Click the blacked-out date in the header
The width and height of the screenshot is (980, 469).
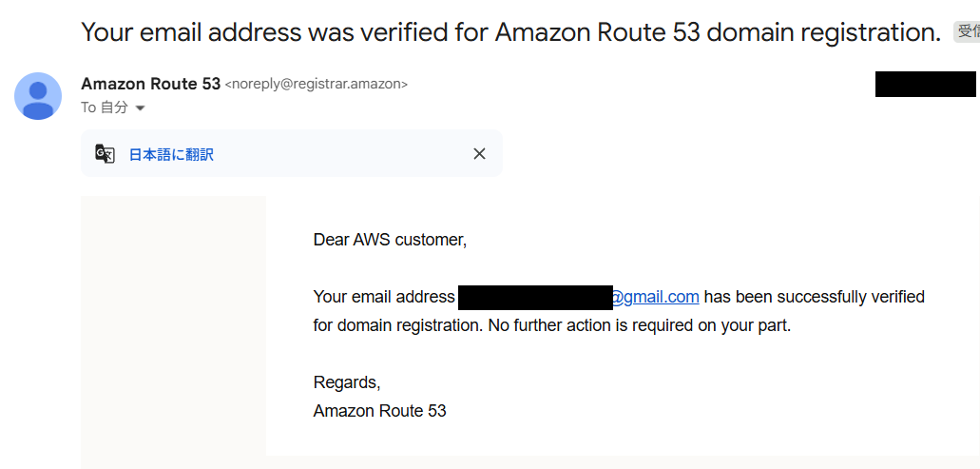(x=925, y=85)
